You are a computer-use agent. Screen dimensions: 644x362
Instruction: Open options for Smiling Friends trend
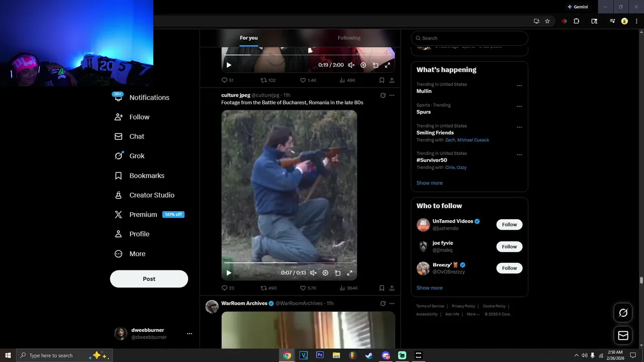pyautogui.click(x=519, y=127)
